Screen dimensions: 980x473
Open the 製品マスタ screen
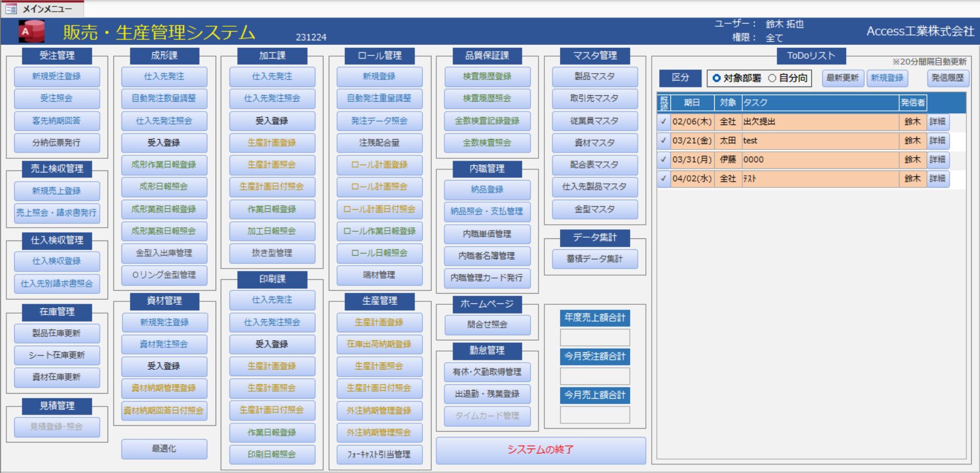pyautogui.click(x=595, y=76)
